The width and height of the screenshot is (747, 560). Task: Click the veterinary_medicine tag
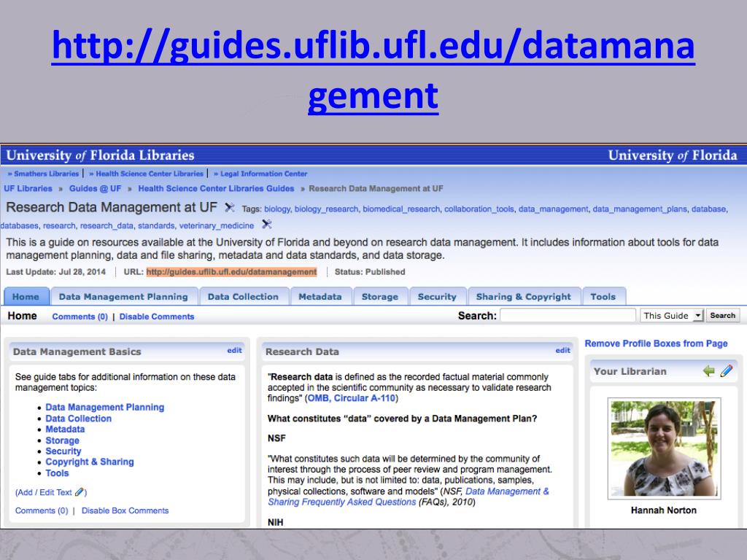click(x=216, y=225)
